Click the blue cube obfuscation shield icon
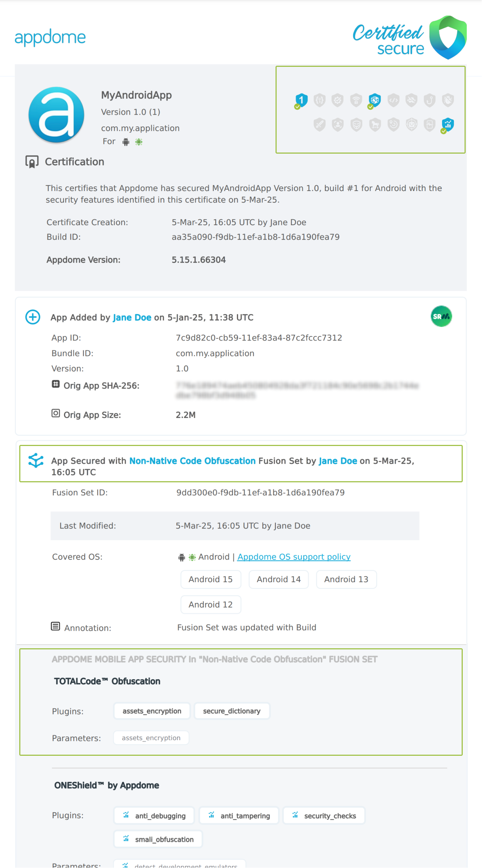 tap(374, 100)
